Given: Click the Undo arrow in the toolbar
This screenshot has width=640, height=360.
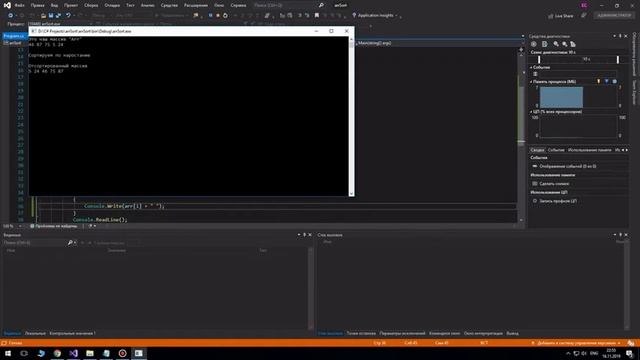Looking at the screenshot, I should tap(68, 16).
